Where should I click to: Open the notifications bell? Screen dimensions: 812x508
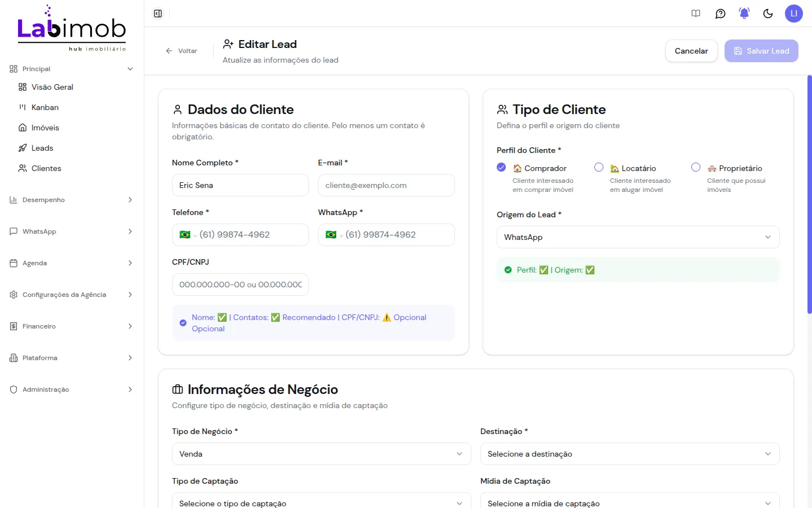tap(744, 14)
